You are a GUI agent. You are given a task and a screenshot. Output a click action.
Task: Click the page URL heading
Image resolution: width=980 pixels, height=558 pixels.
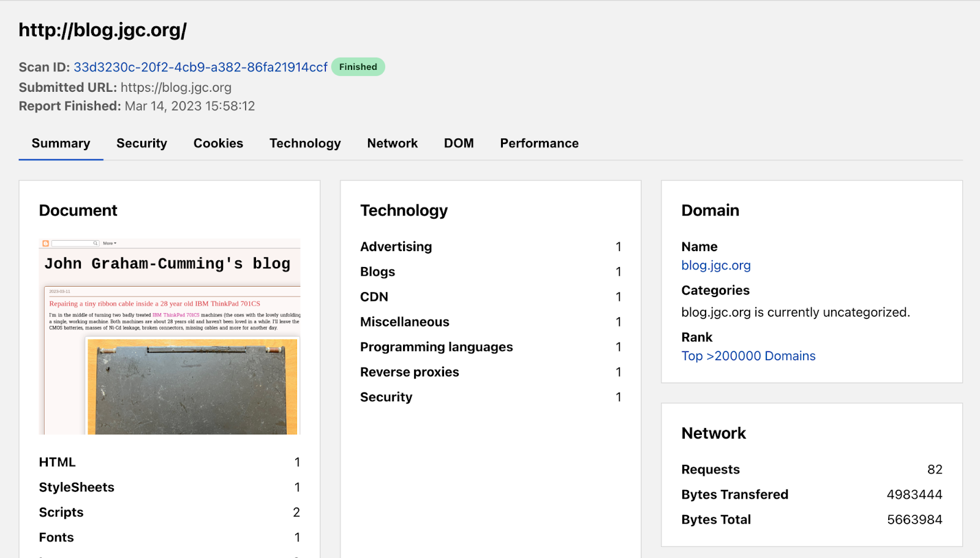coord(103,30)
